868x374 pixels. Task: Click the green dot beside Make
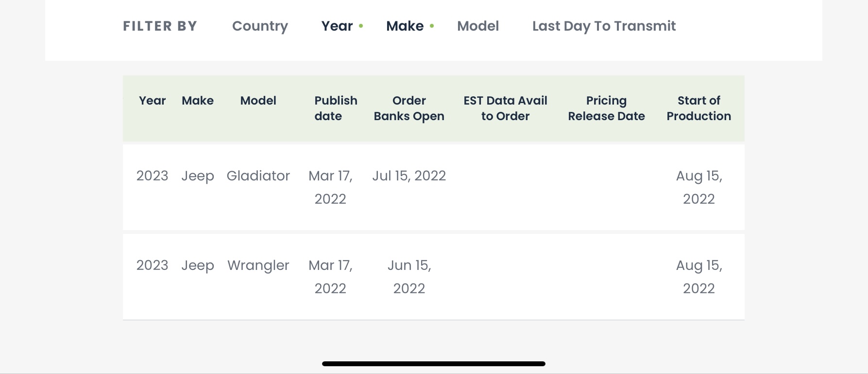pyautogui.click(x=432, y=26)
